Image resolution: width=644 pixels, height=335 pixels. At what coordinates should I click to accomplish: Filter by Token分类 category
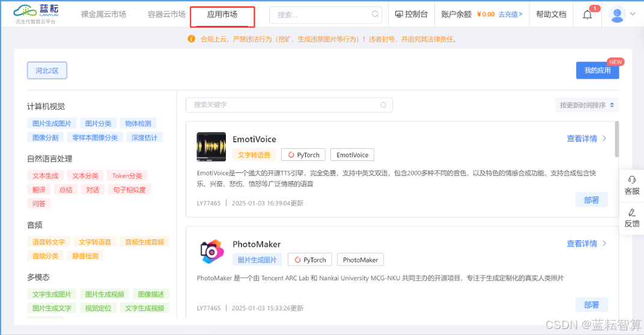pyautogui.click(x=127, y=176)
